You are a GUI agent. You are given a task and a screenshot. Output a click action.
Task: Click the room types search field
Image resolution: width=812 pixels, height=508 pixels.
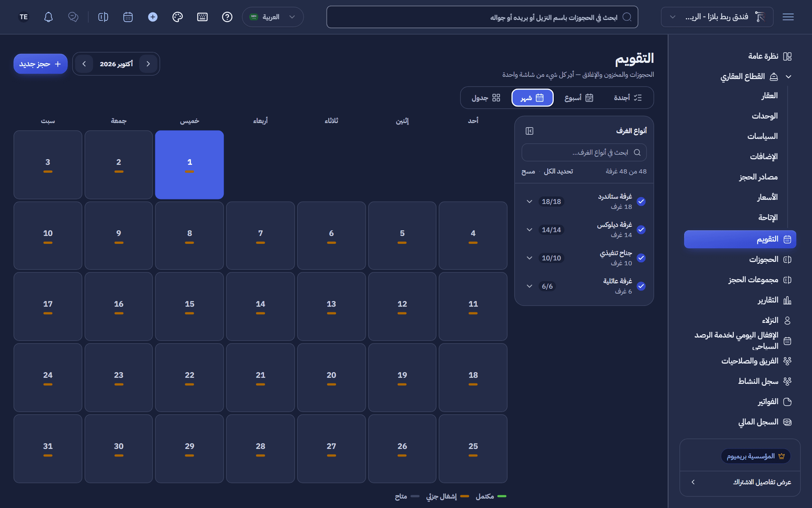[x=584, y=152]
